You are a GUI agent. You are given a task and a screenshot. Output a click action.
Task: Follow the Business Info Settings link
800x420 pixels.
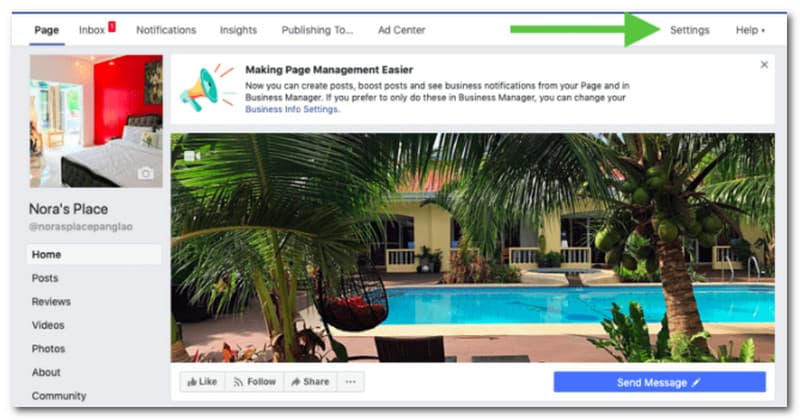coord(291,109)
